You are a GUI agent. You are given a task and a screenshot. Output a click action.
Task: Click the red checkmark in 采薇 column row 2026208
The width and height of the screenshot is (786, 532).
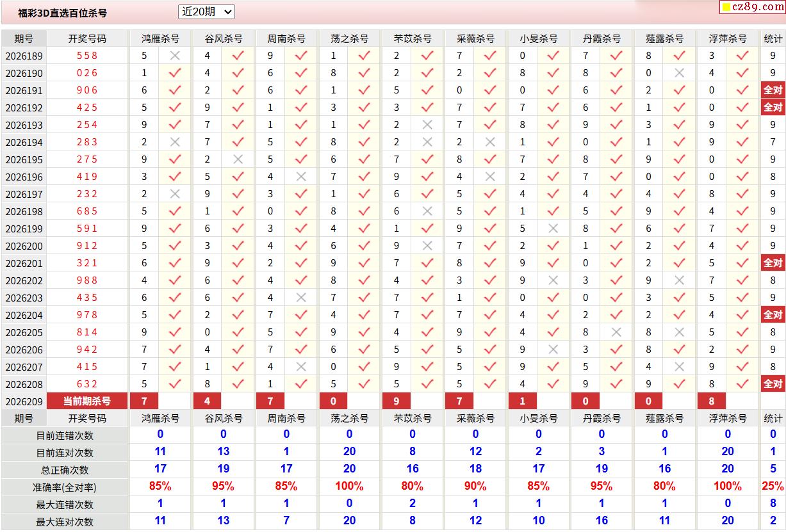(490, 384)
